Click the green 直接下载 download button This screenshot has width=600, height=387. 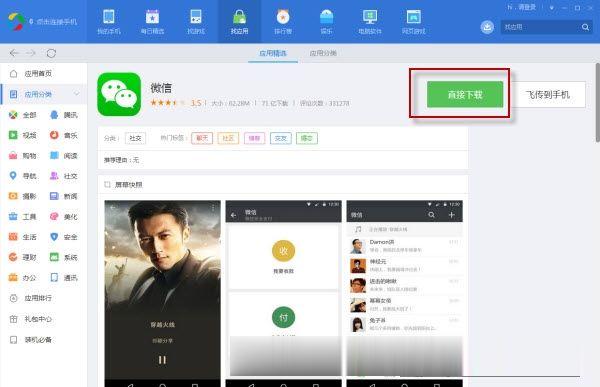point(465,94)
